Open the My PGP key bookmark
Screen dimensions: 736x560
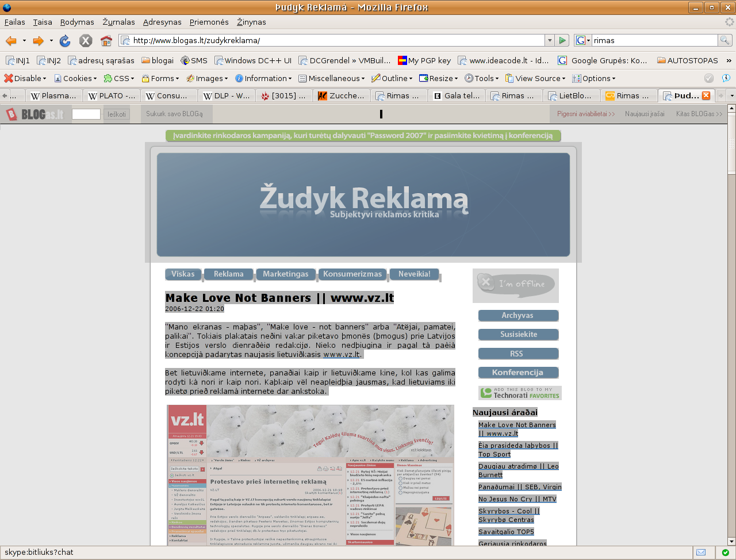click(424, 60)
